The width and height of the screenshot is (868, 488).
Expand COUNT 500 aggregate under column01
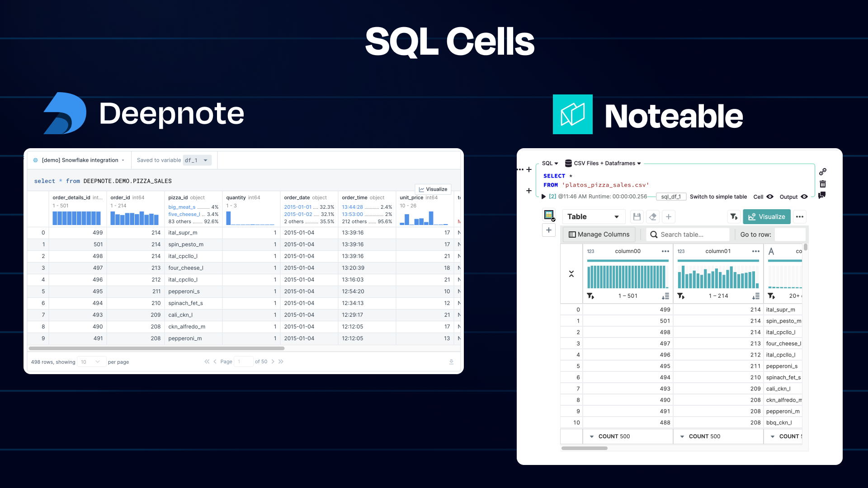click(682, 436)
